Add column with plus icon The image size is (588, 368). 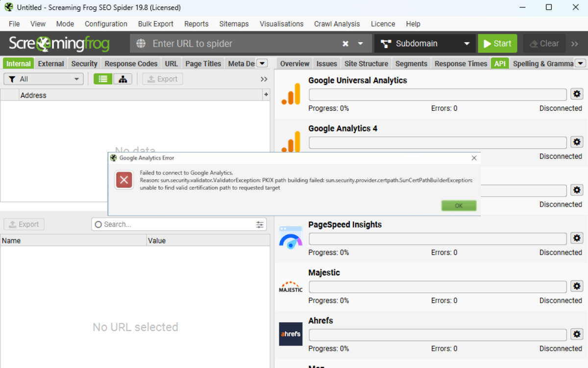[266, 95]
